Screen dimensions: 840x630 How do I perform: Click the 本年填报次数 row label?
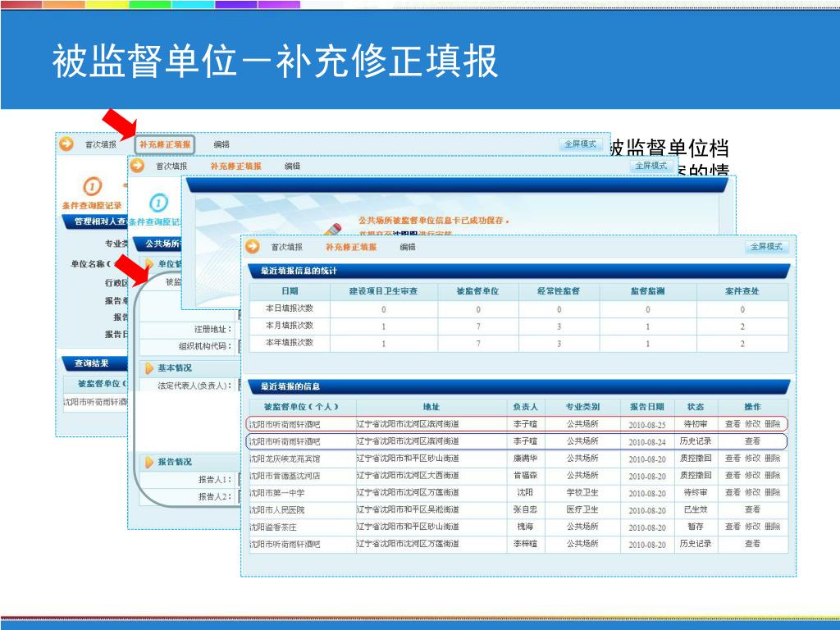pyautogui.click(x=290, y=342)
